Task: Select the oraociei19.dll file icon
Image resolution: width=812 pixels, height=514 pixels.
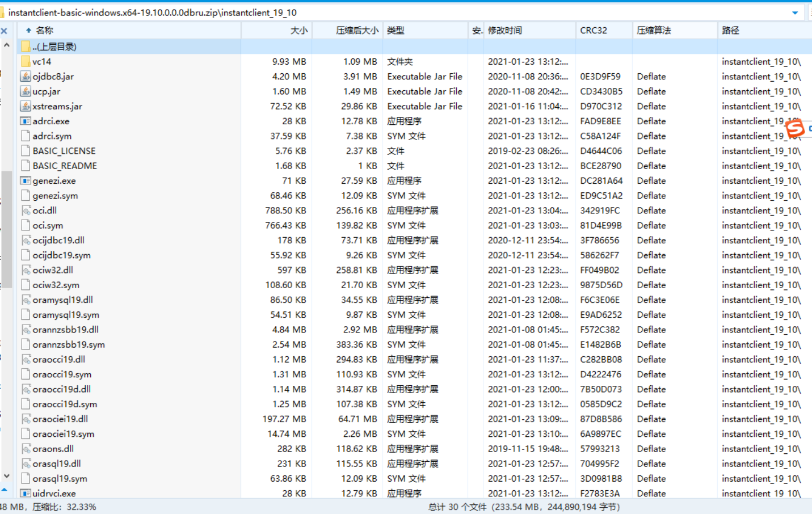Action: click(x=26, y=419)
